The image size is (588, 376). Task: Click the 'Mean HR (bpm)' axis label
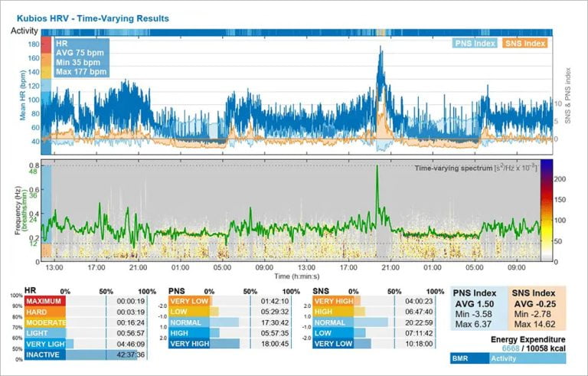click(23, 95)
